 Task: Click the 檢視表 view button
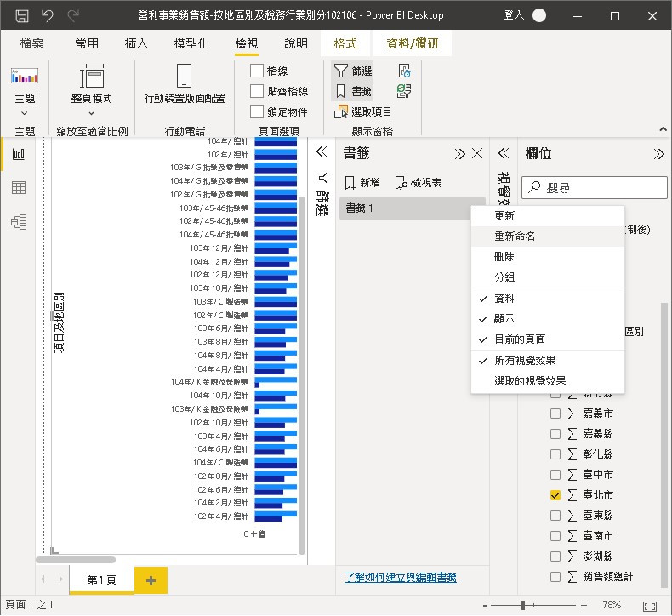click(x=419, y=183)
